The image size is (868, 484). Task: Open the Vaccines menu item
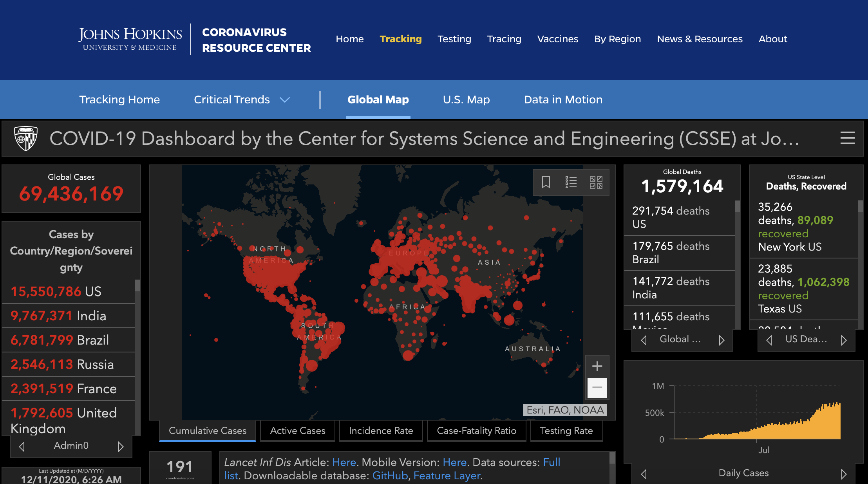(x=557, y=39)
